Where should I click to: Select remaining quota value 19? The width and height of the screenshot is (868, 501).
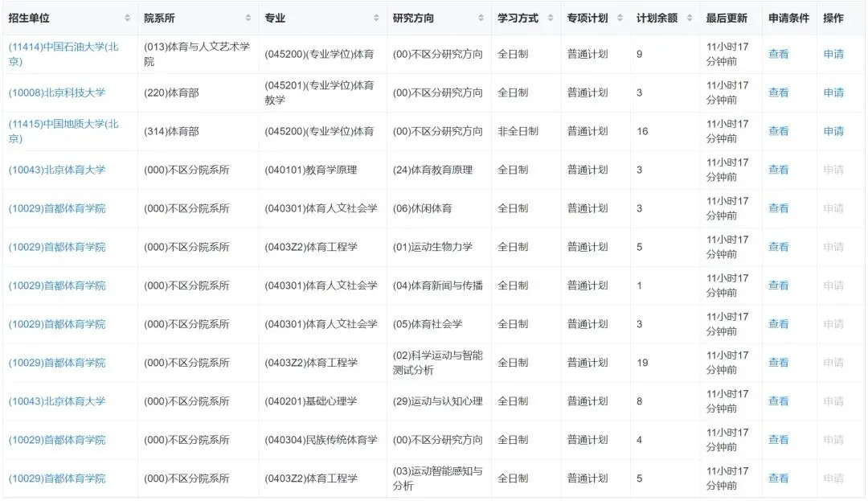[642, 363]
